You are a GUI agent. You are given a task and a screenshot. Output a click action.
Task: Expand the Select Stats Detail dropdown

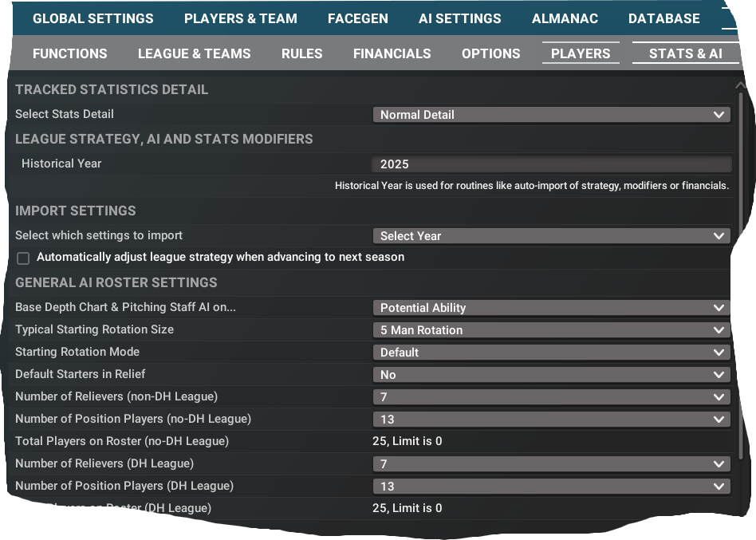tap(551, 115)
